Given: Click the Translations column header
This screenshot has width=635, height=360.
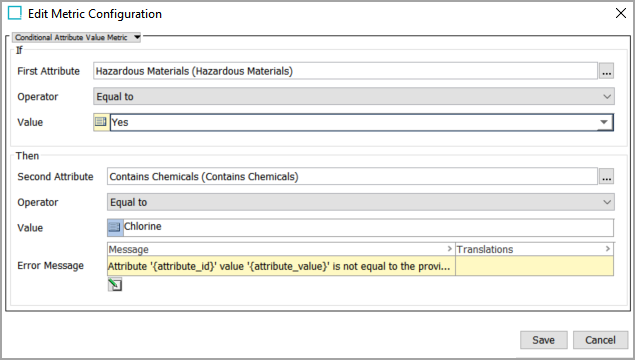Looking at the screenshot, I should tap(535, 249).
